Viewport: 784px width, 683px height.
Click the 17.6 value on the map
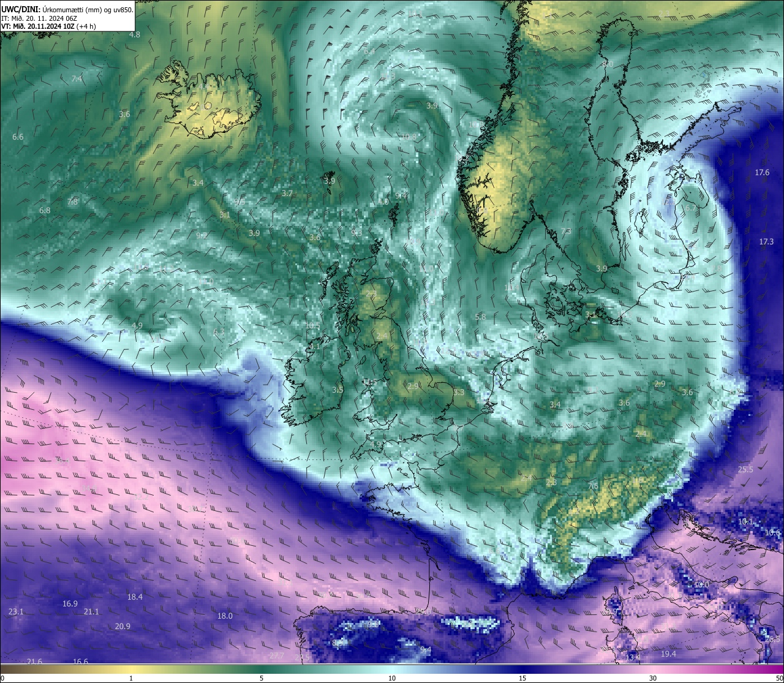tap(762, 172)
